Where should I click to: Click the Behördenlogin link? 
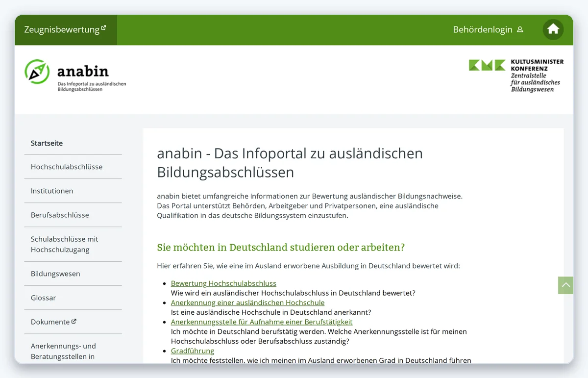(x=488, y=29)
